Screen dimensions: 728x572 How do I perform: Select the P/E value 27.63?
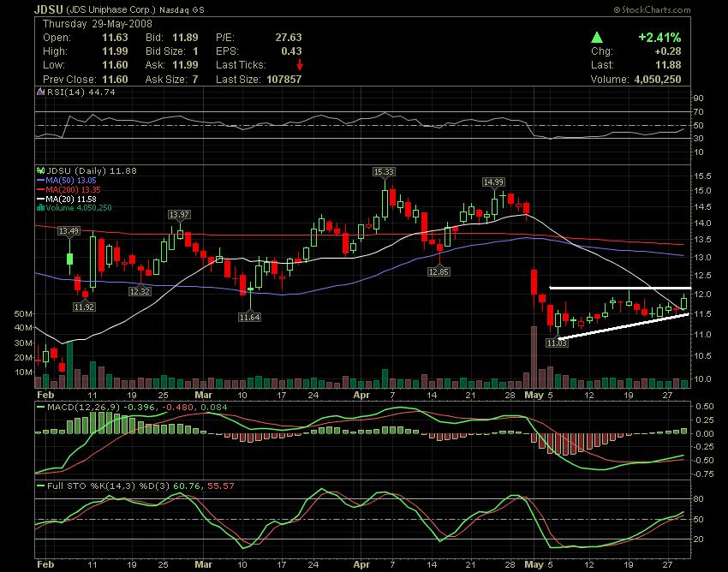[289, 38]
